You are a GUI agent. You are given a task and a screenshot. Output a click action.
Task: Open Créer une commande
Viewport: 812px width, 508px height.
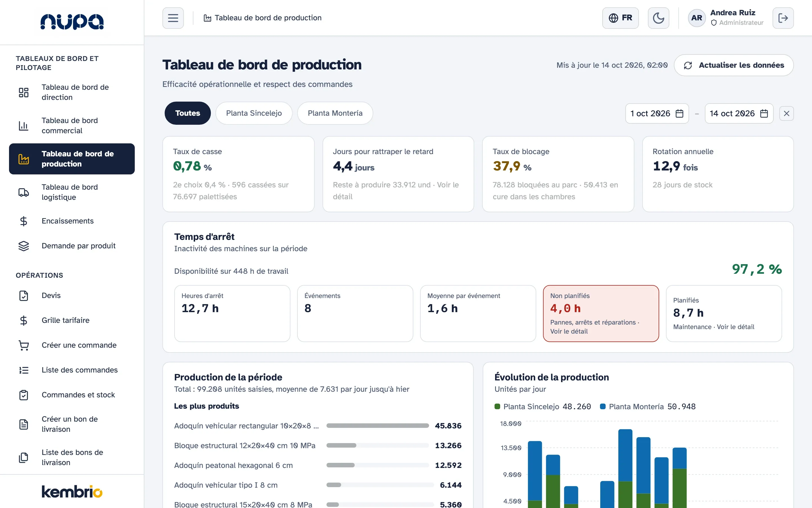pos(72,345)
